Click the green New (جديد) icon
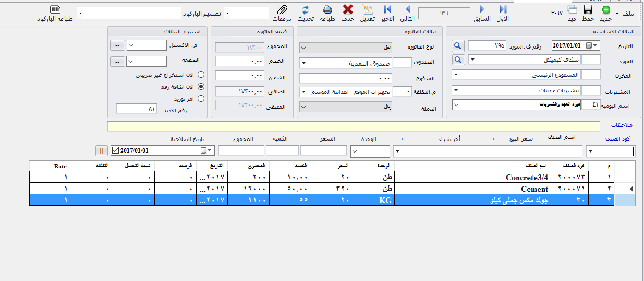Image resolution: width=644 pixels, height=281 pixels. pos(606,10)
